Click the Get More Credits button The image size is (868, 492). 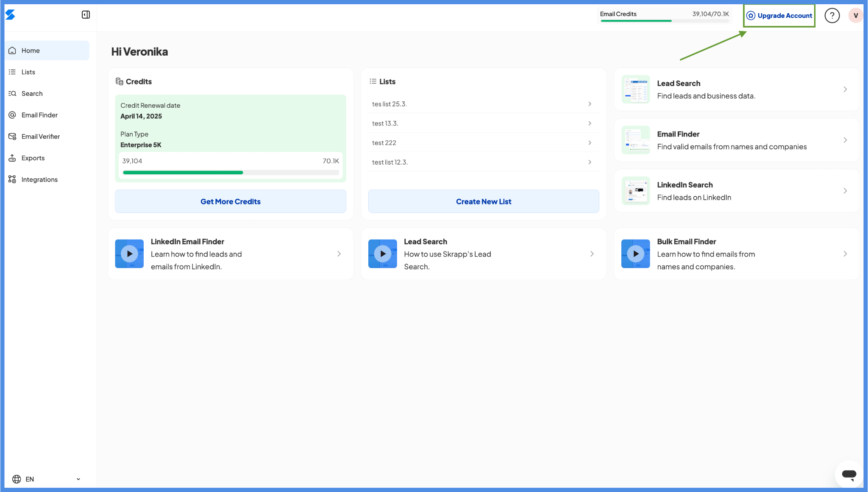coord(230,201)
